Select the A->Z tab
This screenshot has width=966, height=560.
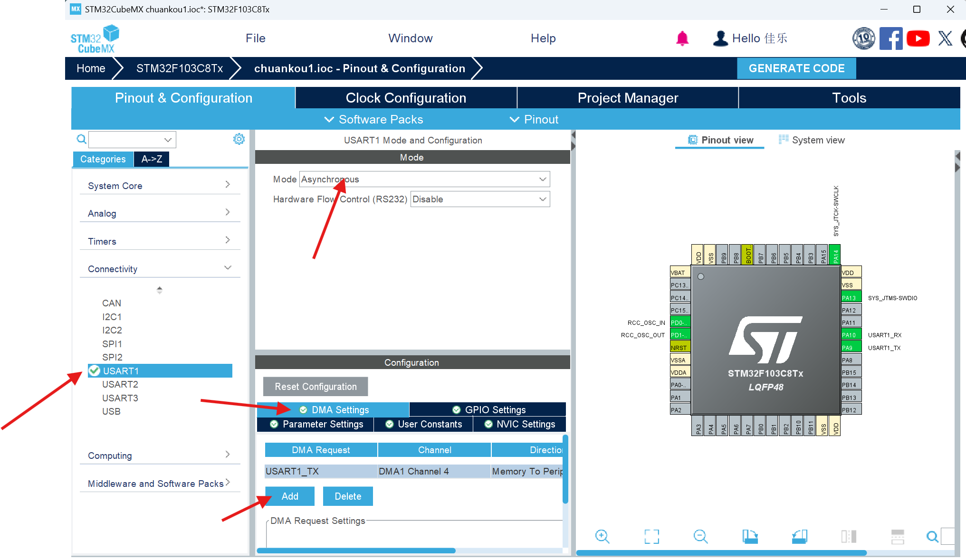tap(152, 159)
